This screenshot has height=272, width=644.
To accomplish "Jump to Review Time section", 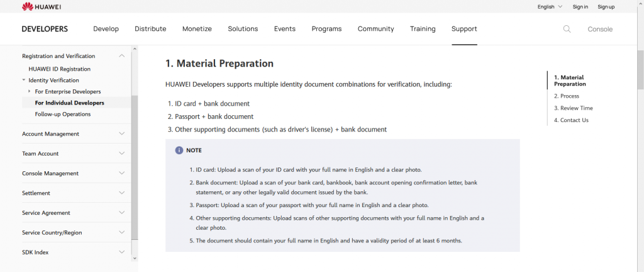I will [574, 108].
